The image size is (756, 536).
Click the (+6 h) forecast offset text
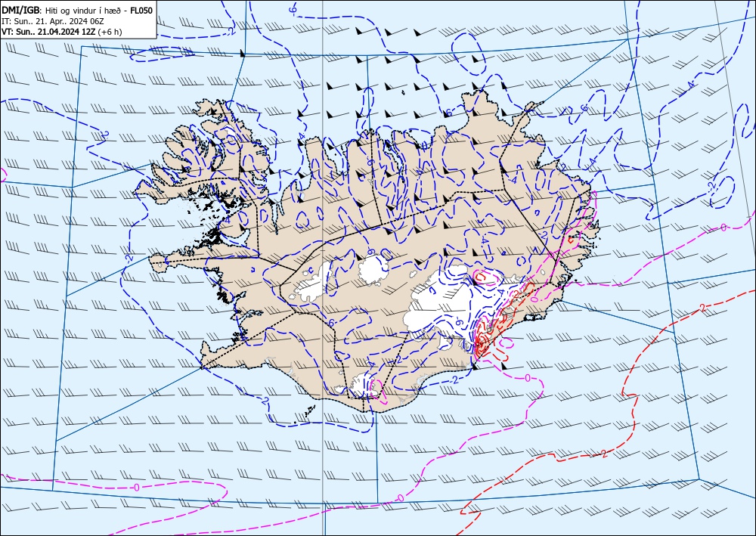pos(110,32)
